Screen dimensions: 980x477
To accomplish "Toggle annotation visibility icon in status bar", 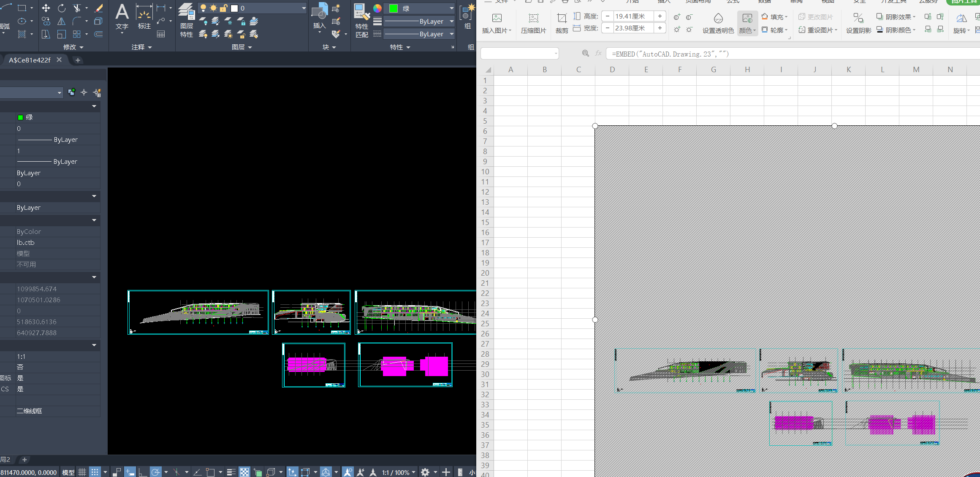I will (x=347, y=472).
